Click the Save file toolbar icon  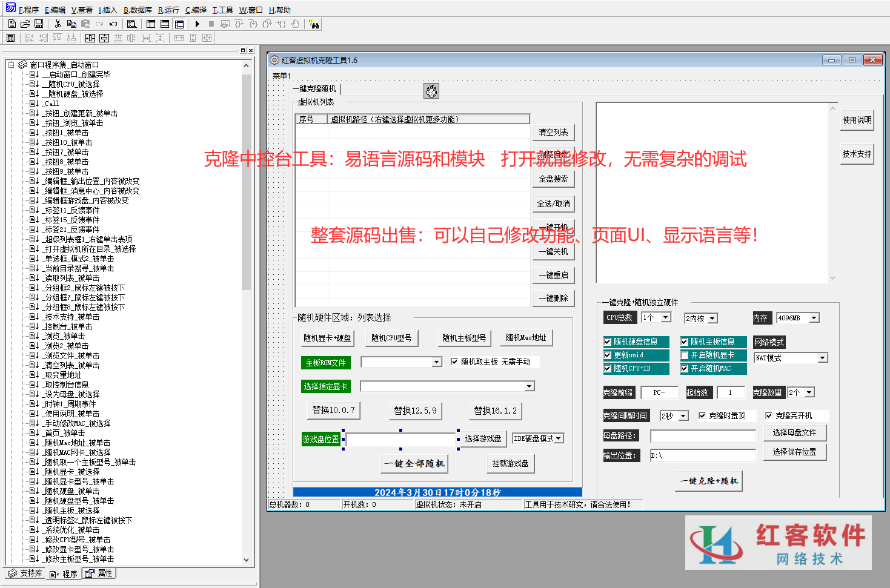click(x=39, y=24)
